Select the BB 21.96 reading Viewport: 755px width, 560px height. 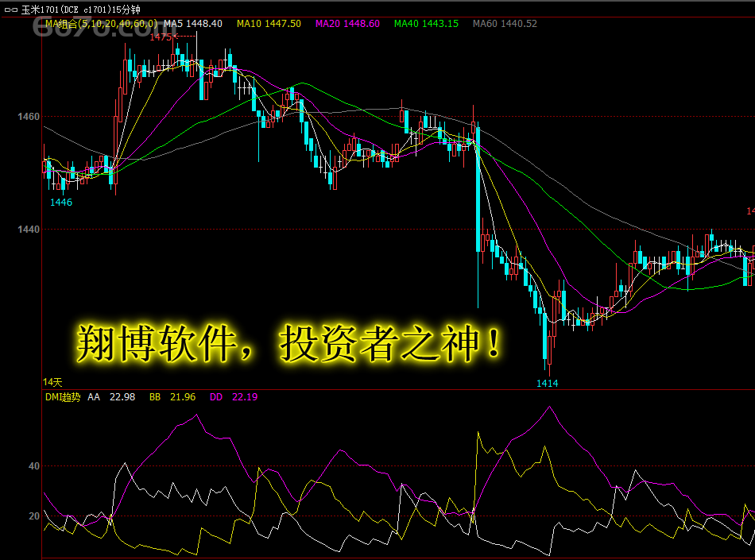click(x=172, y=397)
